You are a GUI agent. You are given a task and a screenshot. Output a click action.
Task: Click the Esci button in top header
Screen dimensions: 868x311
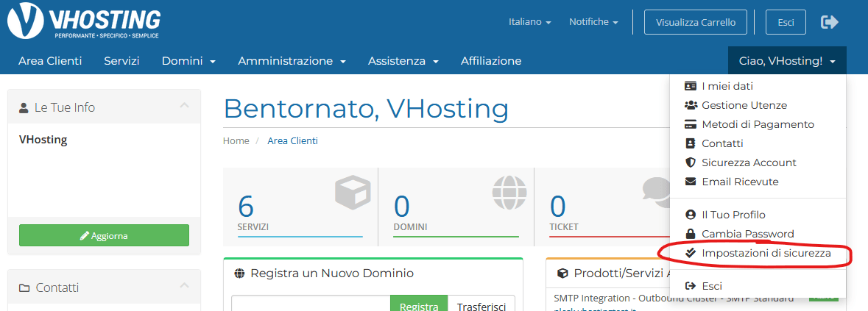786,22
